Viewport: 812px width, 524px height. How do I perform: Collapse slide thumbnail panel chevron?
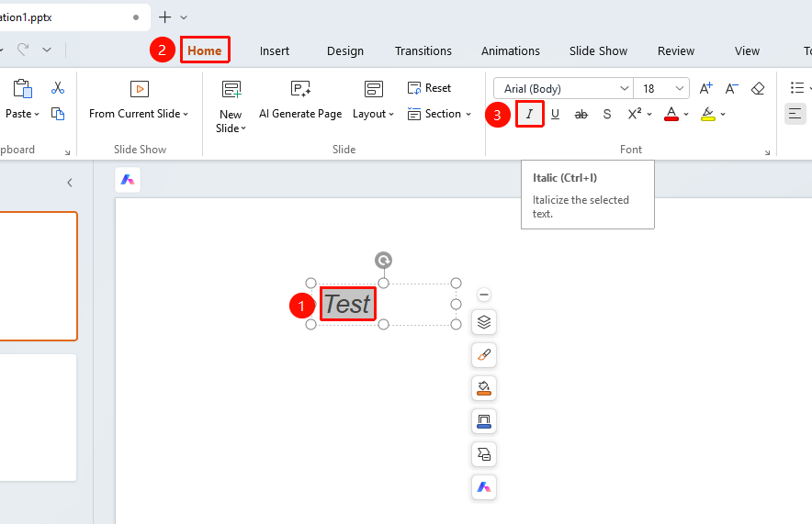point(70,183)
